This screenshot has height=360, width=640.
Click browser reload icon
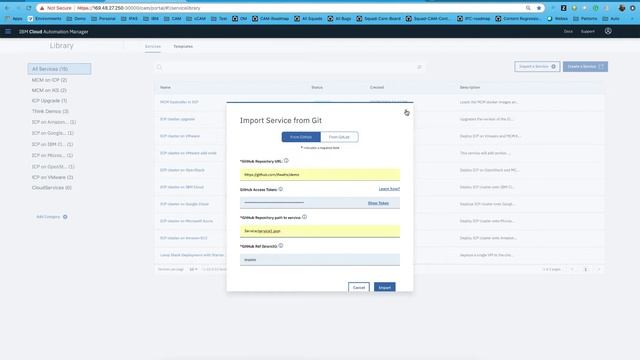point(29,8)
